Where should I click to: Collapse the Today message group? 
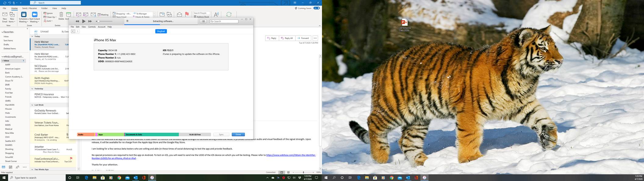(32, 36)
